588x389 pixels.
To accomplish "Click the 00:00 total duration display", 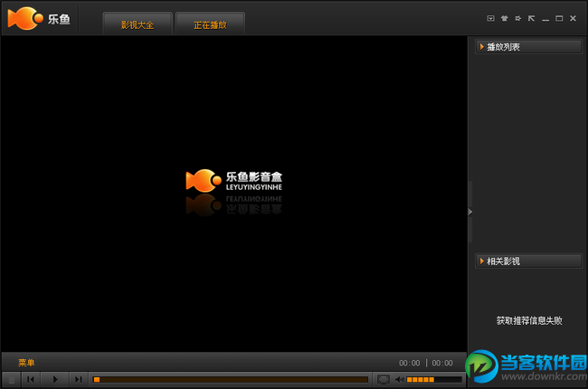I will [x=442, y=363].
